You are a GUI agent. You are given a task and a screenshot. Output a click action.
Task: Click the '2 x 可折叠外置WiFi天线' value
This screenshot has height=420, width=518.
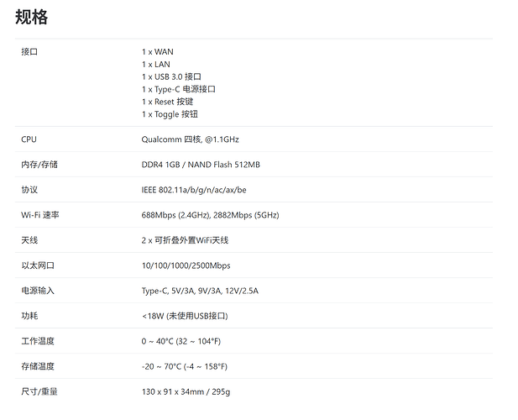(185, 240)
